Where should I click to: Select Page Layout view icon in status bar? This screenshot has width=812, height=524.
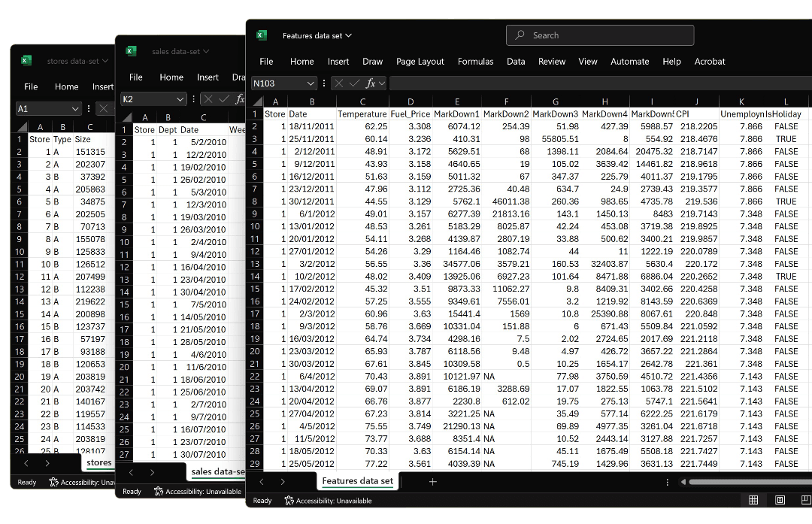779,500
